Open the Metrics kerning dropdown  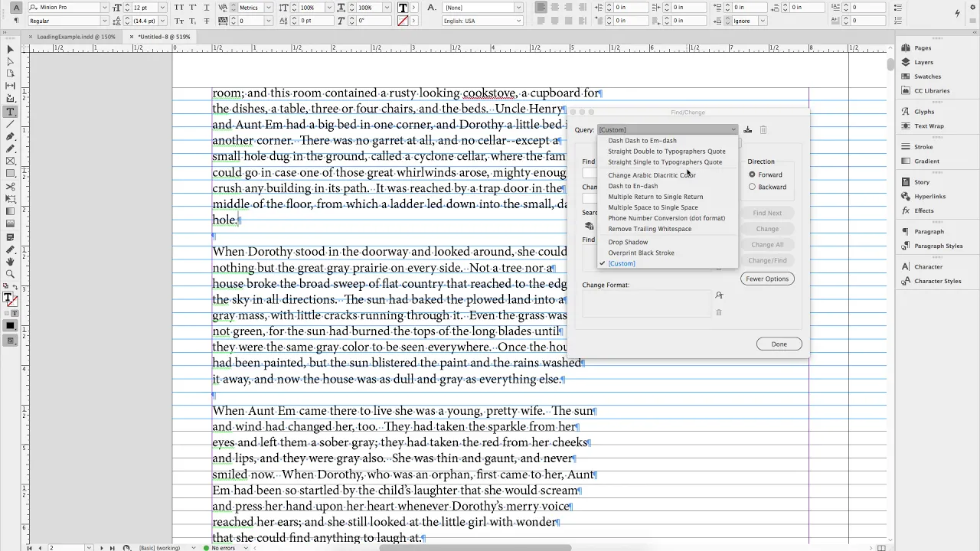(x=268, y=8)
